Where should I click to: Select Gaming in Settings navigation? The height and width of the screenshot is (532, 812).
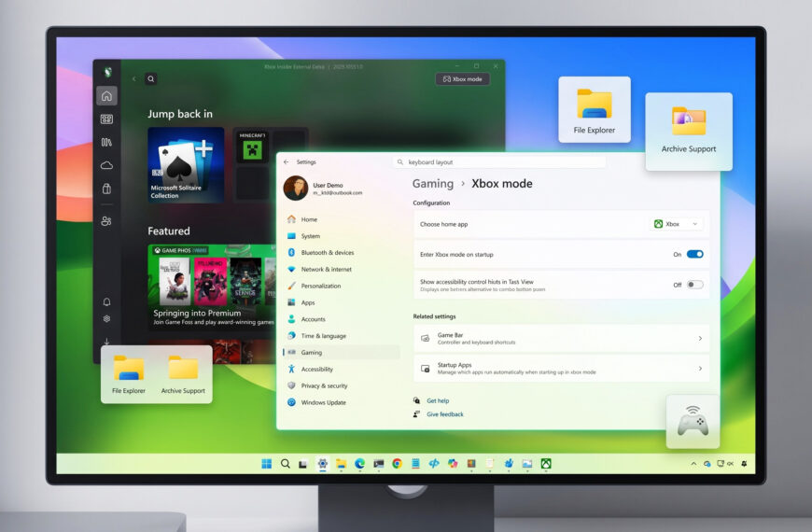tap(342, 352)
